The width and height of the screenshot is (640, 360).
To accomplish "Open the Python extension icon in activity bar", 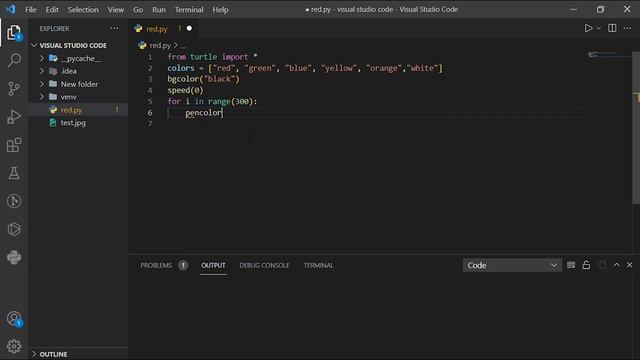I will [14, 258].
